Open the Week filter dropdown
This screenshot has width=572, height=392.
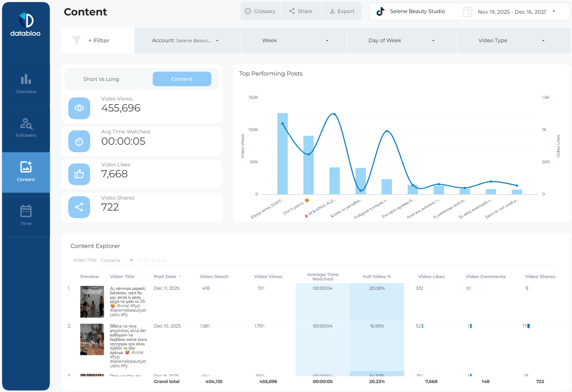click(293, 40)
